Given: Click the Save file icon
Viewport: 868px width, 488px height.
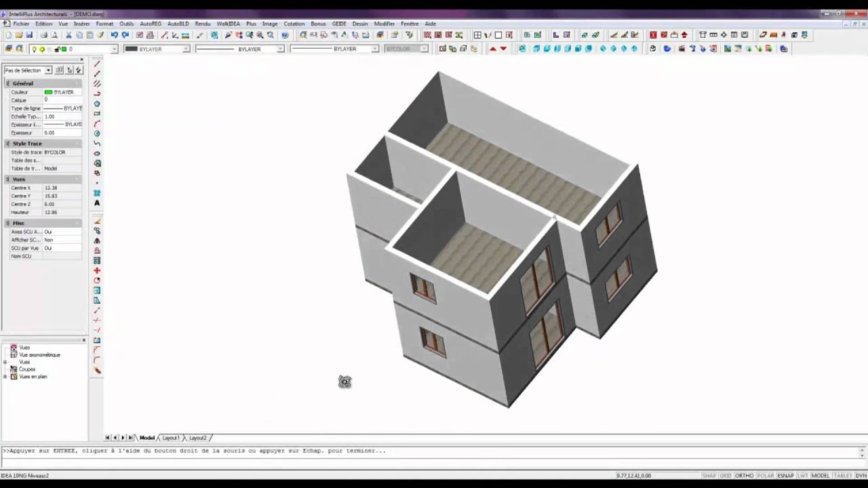Looking at the screenshot, I should (29, 35).
